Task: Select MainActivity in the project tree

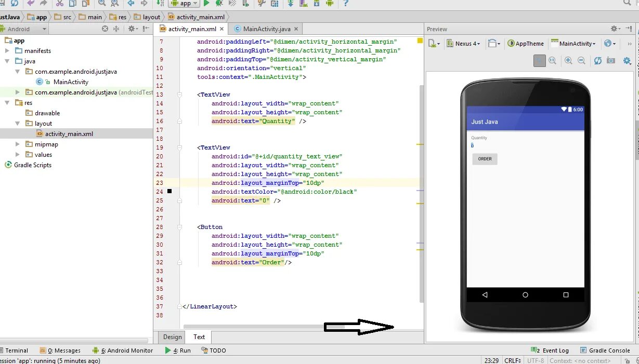Action: pyautogui.click(x=62, y=82)
